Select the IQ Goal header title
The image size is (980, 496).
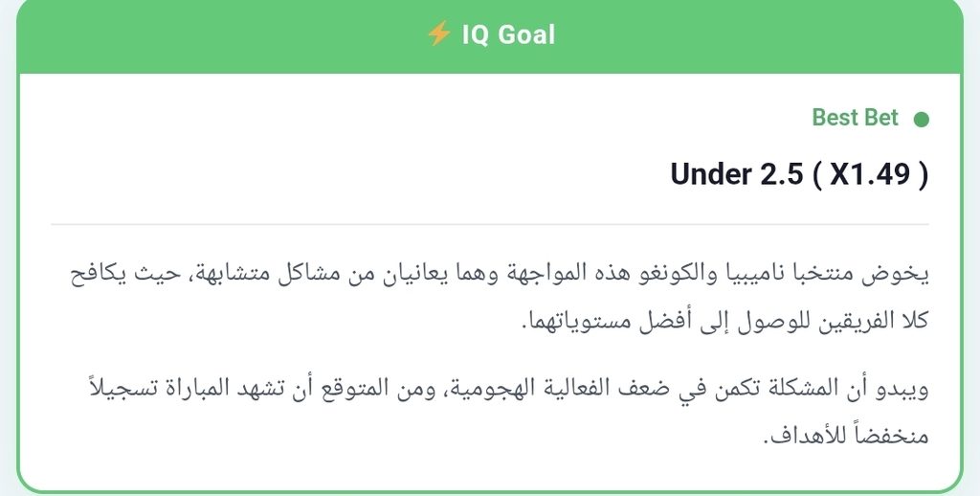pos(508,34)
